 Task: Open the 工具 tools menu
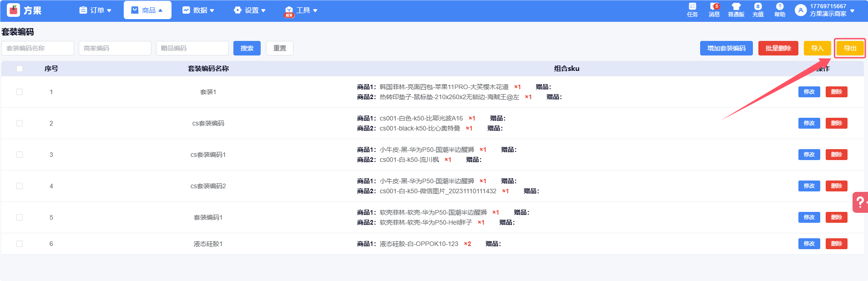301,10
